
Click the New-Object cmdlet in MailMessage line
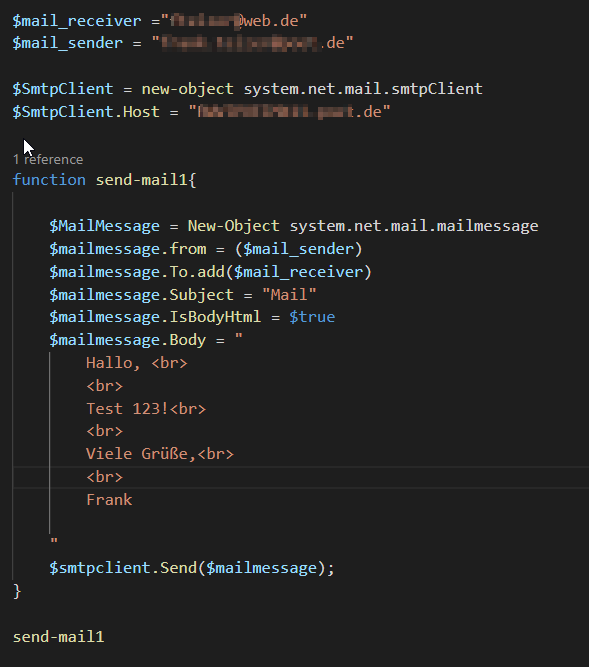pos(233,226)
